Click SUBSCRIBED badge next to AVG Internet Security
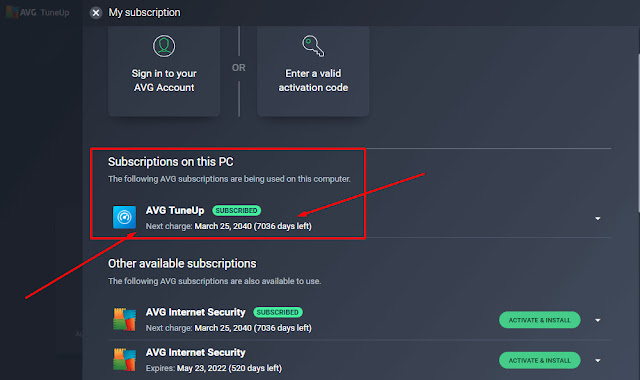The height and width of the screenshot is (380, 640). tap(278, 312)
